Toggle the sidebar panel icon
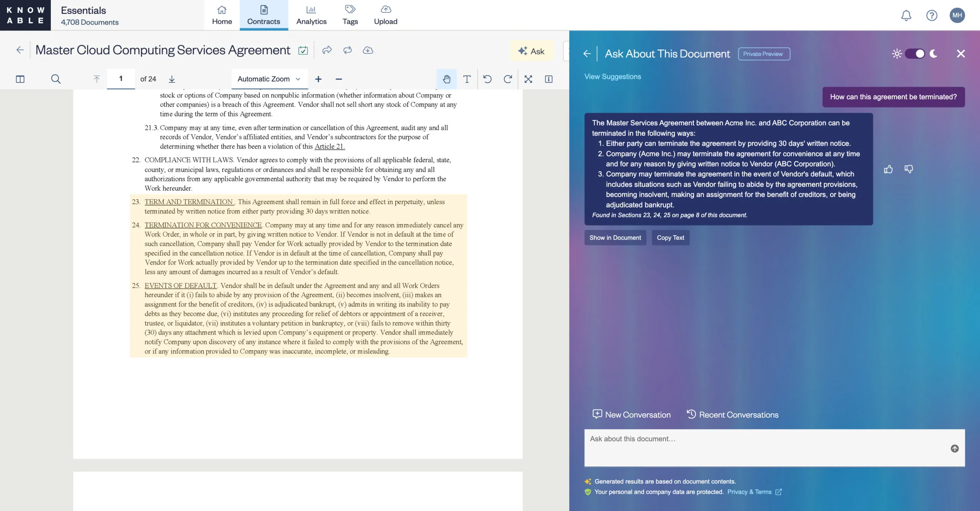Viewport: 980px width, 511px height. [x=20, y=79]
